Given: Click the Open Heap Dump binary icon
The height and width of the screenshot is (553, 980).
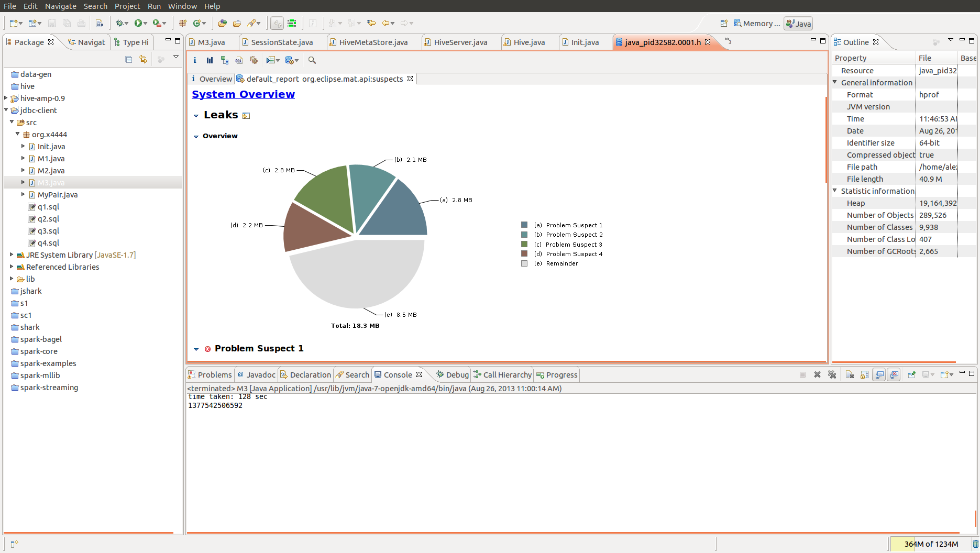Looking at the screenshot, I should pos(99,23).
